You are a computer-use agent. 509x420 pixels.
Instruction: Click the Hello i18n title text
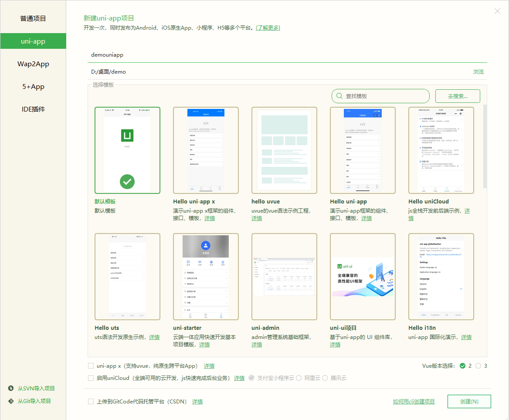[422, 328]
